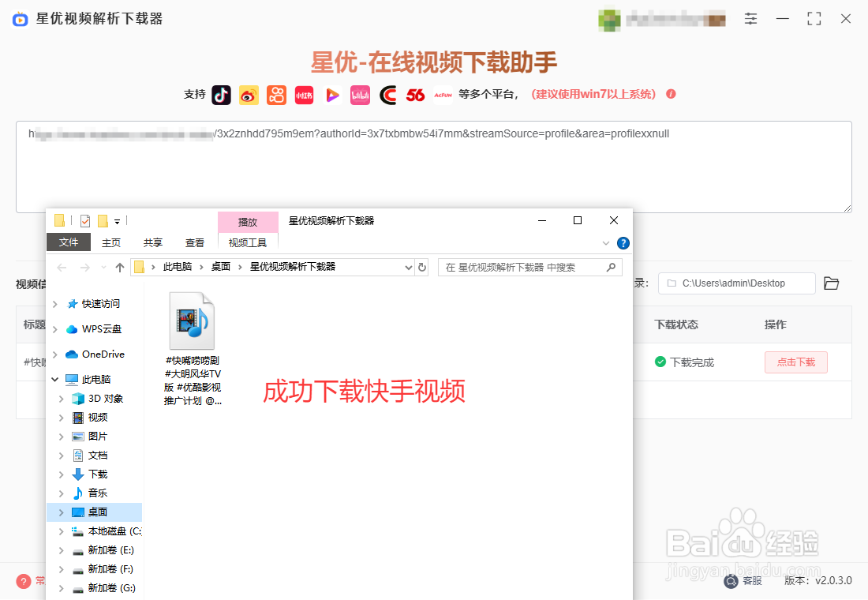Click the 客服 customer service icon

coord(731,580)
